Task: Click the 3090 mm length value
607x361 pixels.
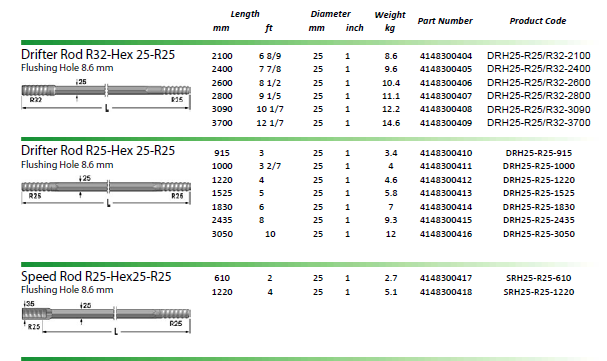Action: tap(222, 109)
